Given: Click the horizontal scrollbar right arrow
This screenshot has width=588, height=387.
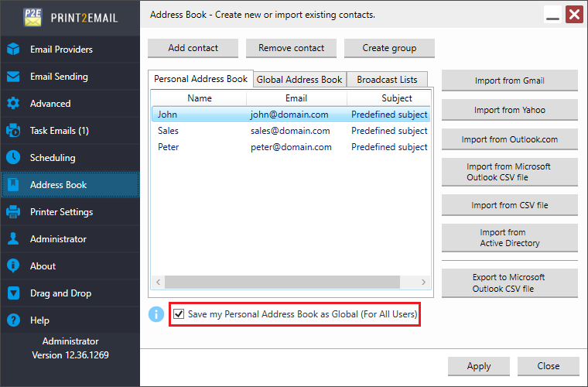Looking at the screenshot, I should click(424, 283).
